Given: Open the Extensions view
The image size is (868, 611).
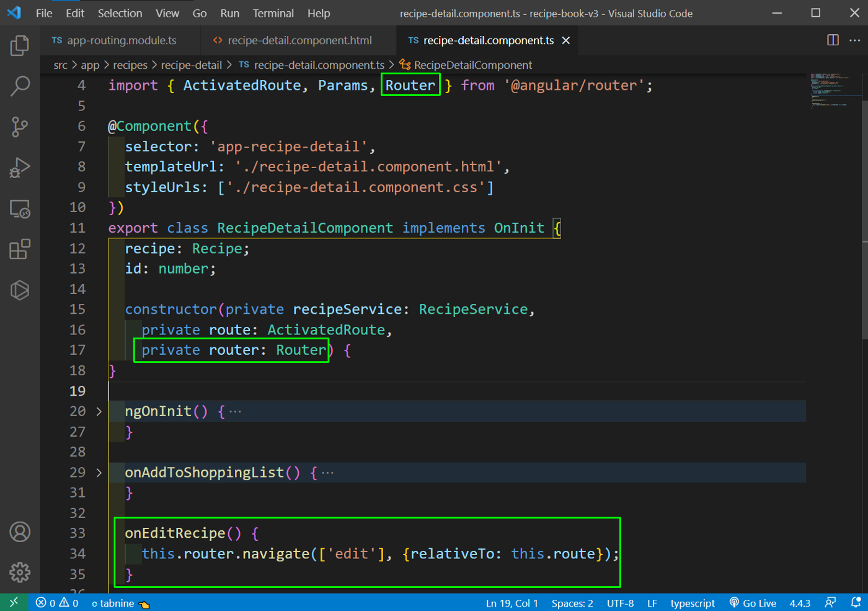Looking at the screenshot, I should [20, 249].
